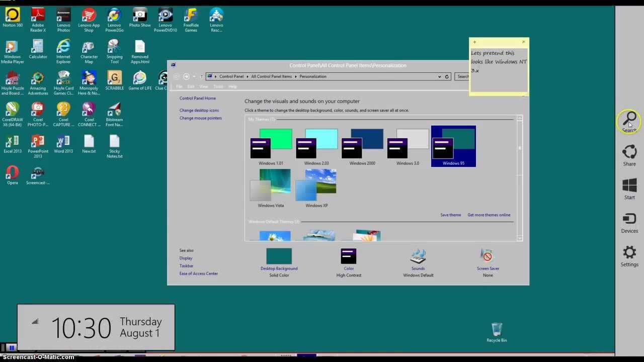The width and height of the screenshot is (644, 362).
Task: Open recent locations dropdown beside forward button
Action: 194,76
